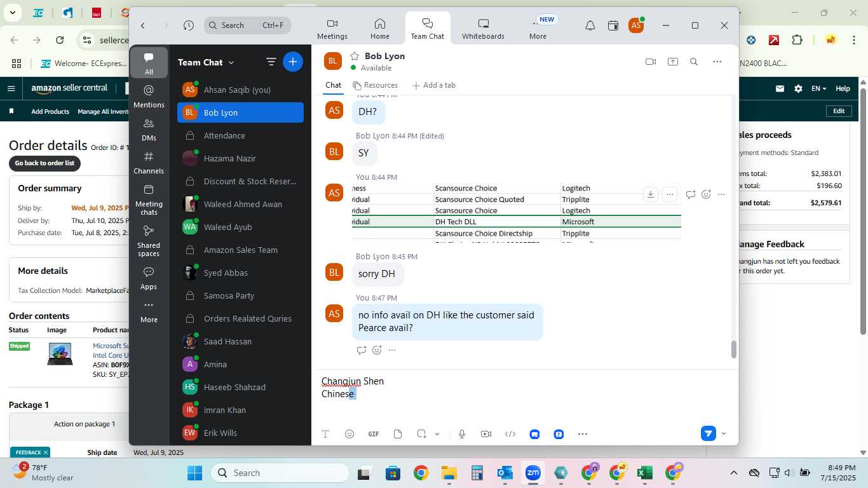Screen dimensions: 868x488
Task: Download the shared spreadsheet image
Action: [x=650, y=194]
